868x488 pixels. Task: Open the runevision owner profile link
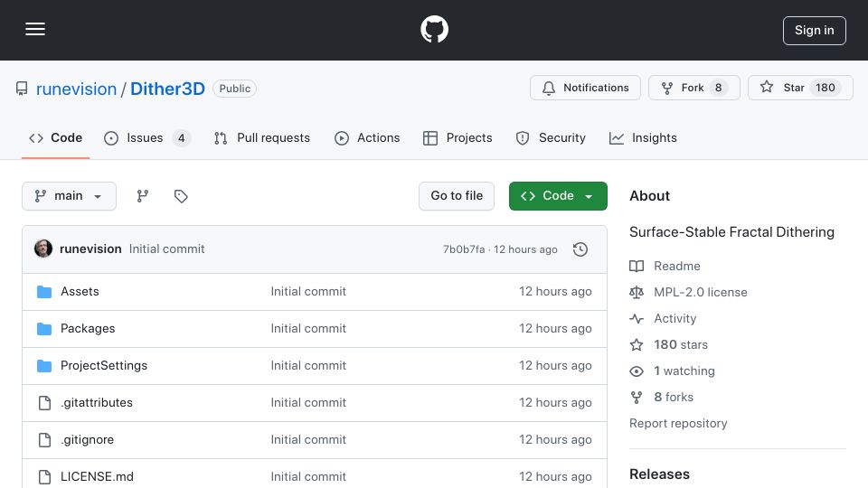(x=76, y=89)
